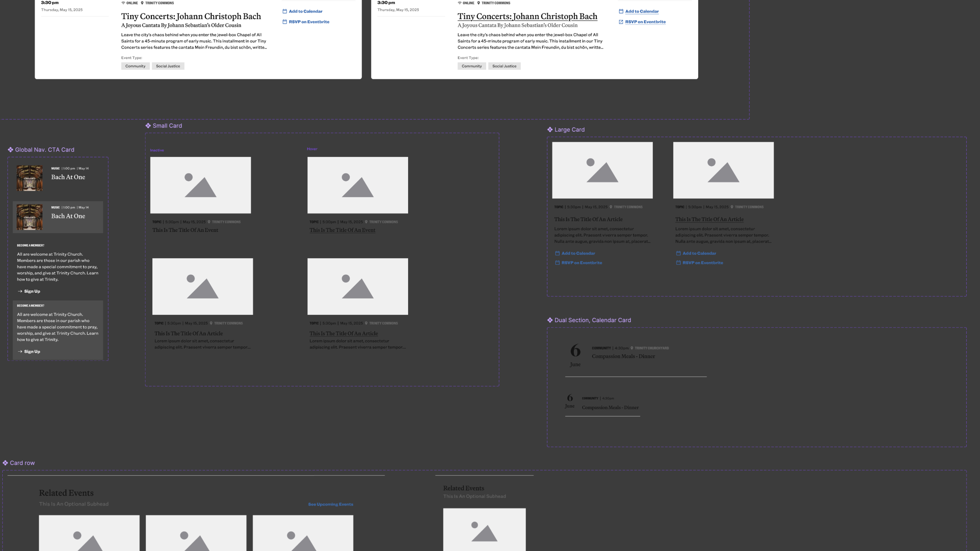Click the component icon beside "Small Card" label
Screen dimensions: 980x551
pyautogui.click(x=148, y=126)
